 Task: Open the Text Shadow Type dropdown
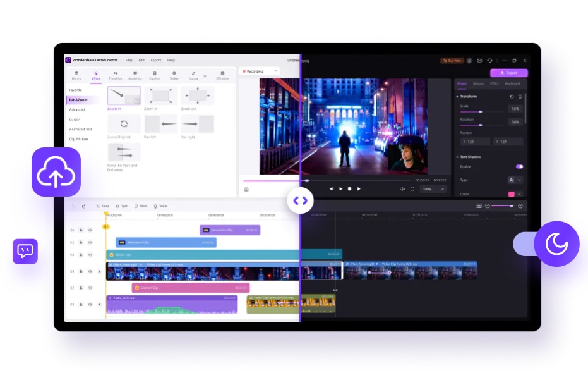(x=515, y=180)
